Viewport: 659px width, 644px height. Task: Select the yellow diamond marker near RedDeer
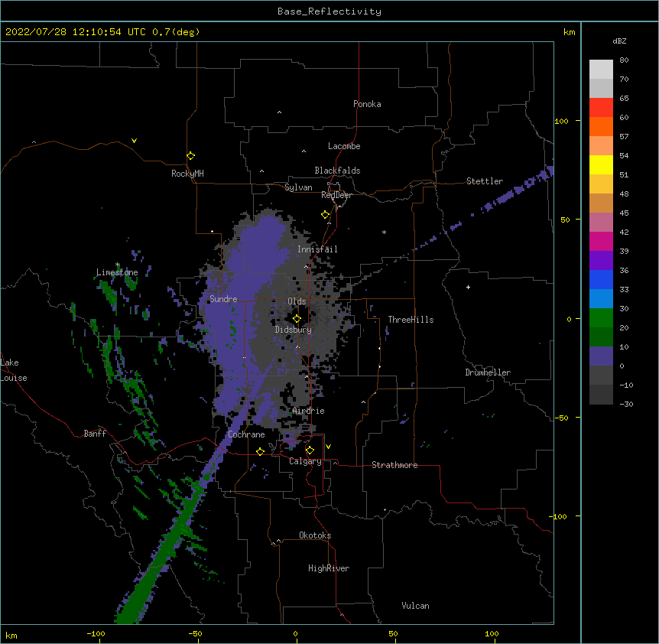(326, 215)
